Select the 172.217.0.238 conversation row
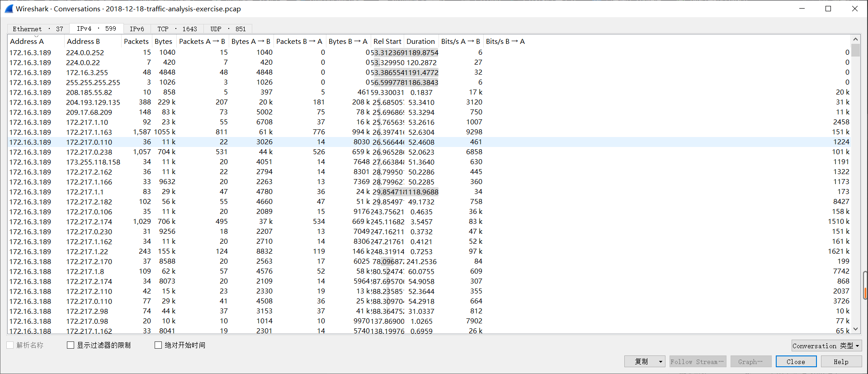 429,152
